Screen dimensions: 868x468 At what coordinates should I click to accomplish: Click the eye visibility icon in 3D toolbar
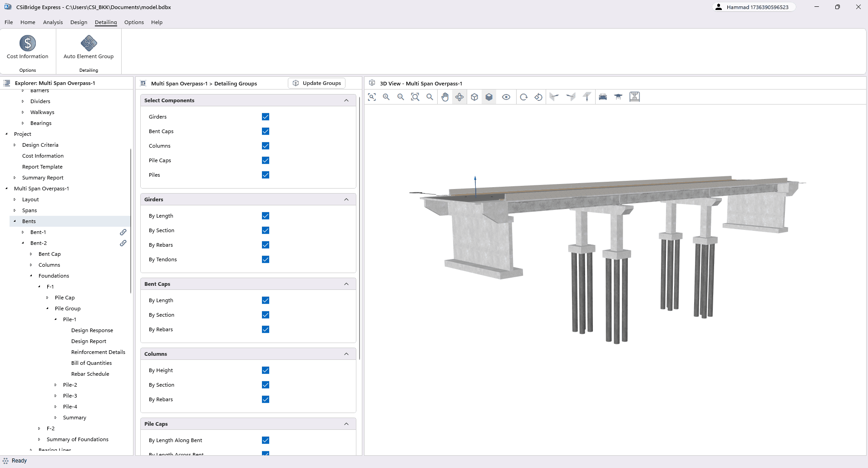point(506,97)
